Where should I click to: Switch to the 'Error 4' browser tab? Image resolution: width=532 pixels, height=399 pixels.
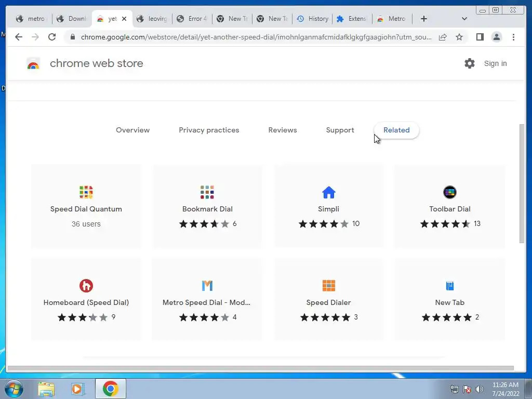(192, 19)
